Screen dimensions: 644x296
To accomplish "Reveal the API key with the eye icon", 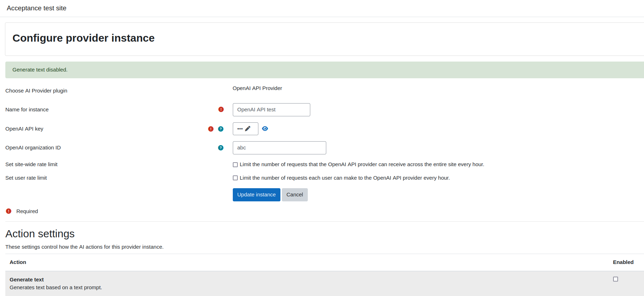I will point(265,129).
